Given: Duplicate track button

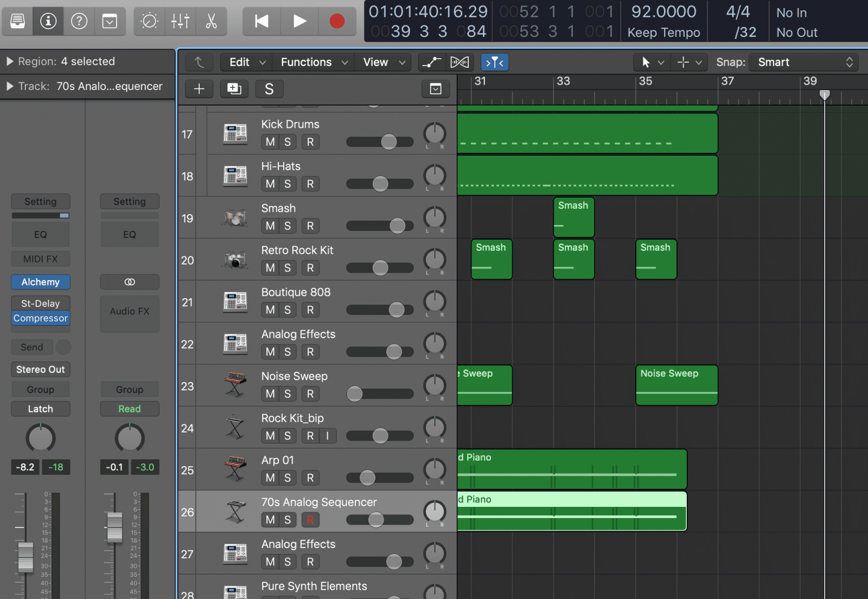Looking at the screenshot, I should tap(234, 89).
